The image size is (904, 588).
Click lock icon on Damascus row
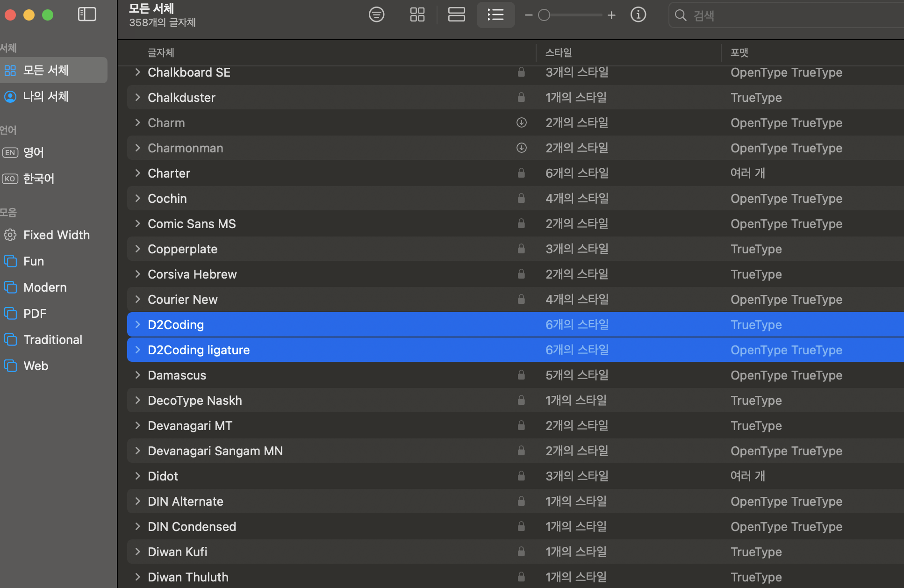[x=521, y=375]
